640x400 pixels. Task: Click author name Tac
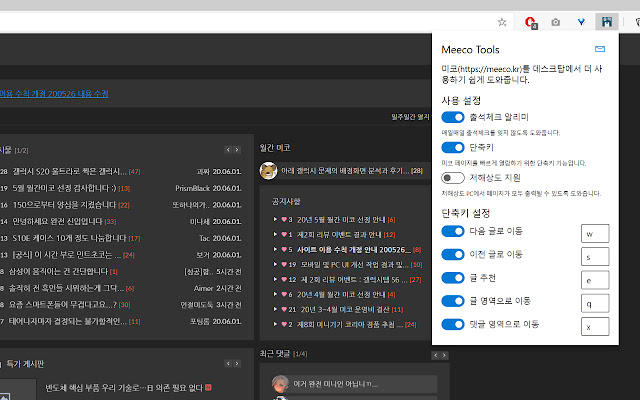click(x=204, y=238)
